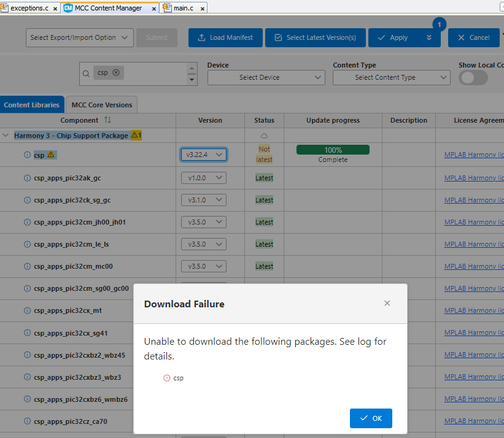This screenshot has height=438, width=504.
Task: Switch to the exceptions.c editor tab
Action: pyautogui.click(x=29, y=9)
